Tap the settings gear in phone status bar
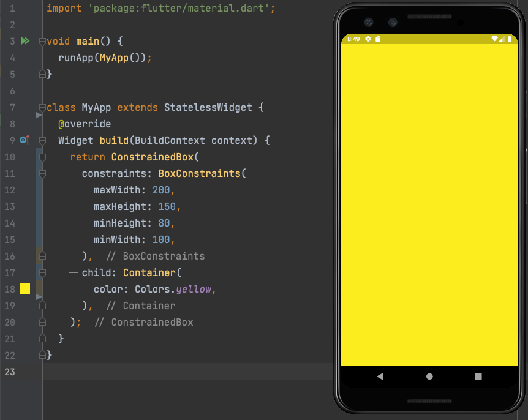Image resolution: width=528 pixels, height=420 pixels. point(368,39)
